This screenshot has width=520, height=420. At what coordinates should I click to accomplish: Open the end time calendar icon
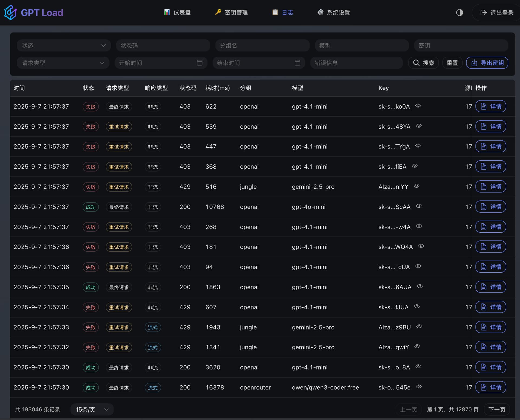[297, 63]
